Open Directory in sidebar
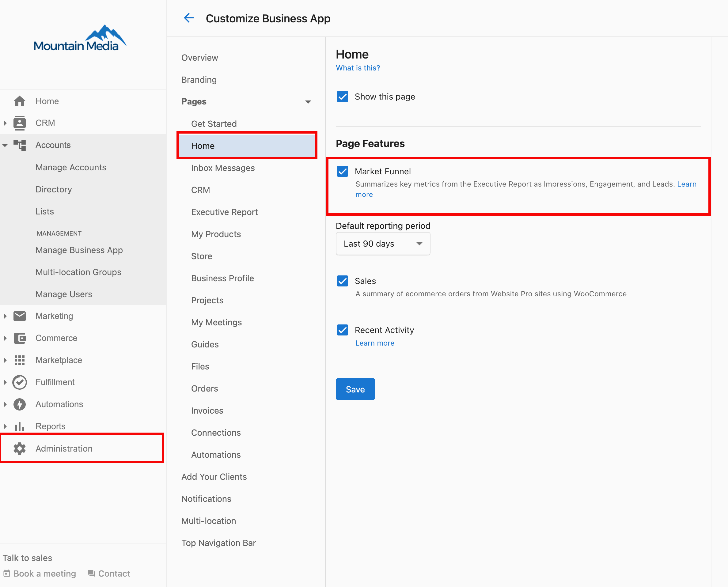The image size is (728, 587). point(53,189)
